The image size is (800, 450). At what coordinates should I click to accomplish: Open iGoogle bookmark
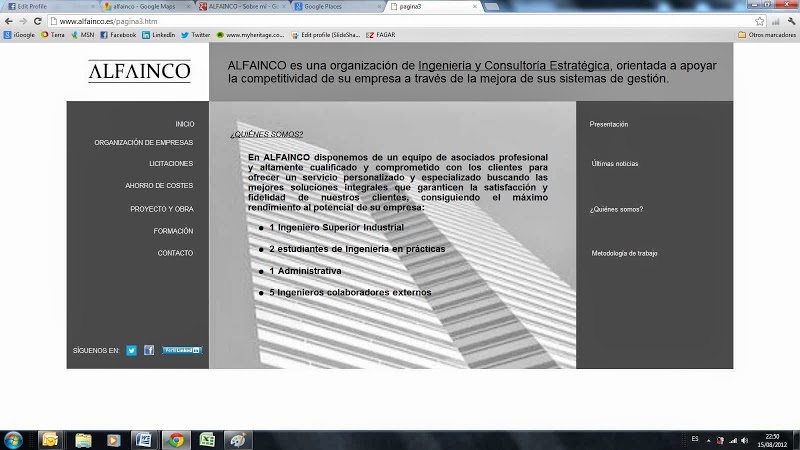point(19,35)
